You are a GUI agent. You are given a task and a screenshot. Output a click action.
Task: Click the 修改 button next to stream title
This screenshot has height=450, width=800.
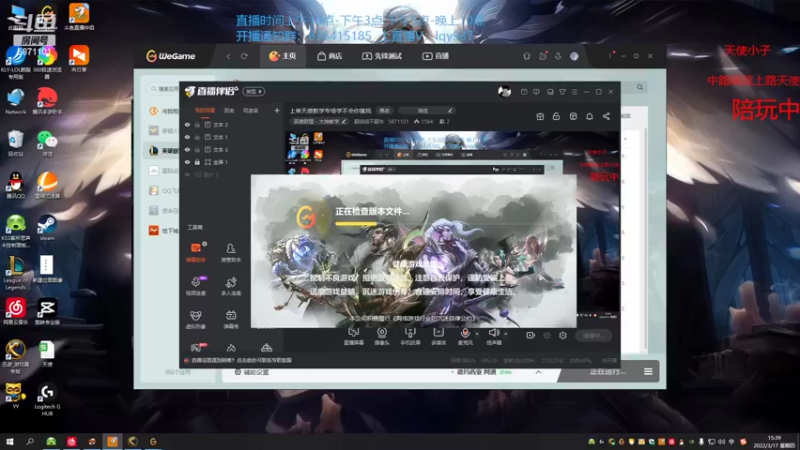pos(384,111)
